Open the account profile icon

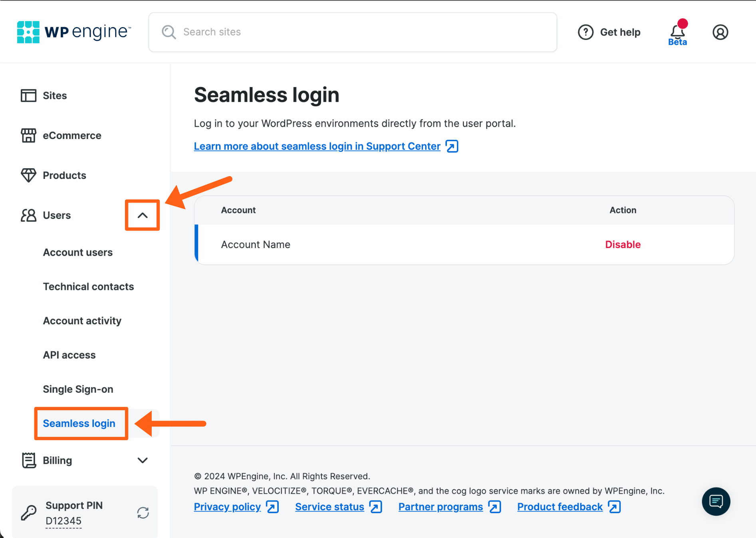click(720, 32)
